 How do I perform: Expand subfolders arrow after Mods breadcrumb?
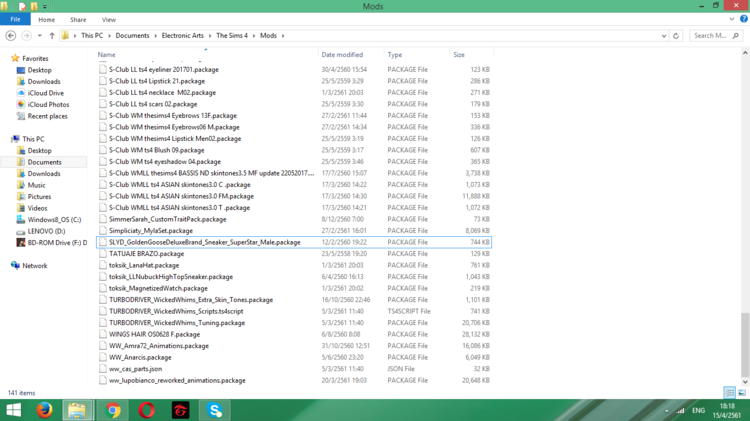283,35
